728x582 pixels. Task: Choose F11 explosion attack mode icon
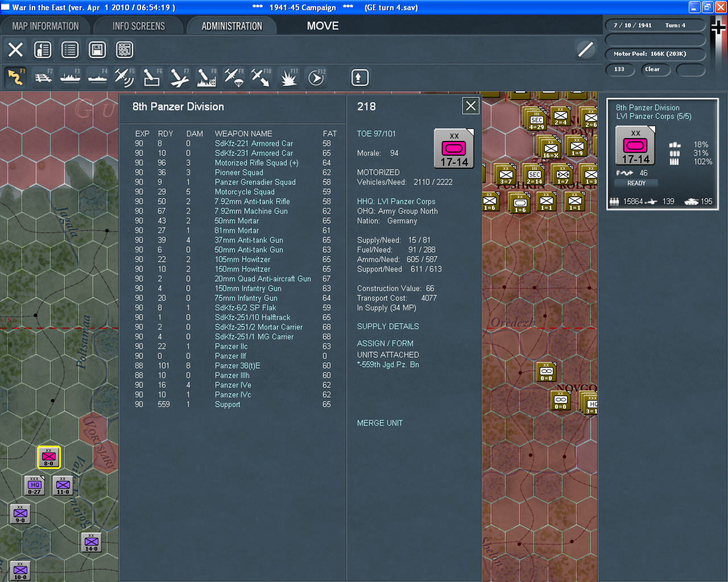click(x=288, y=77)
